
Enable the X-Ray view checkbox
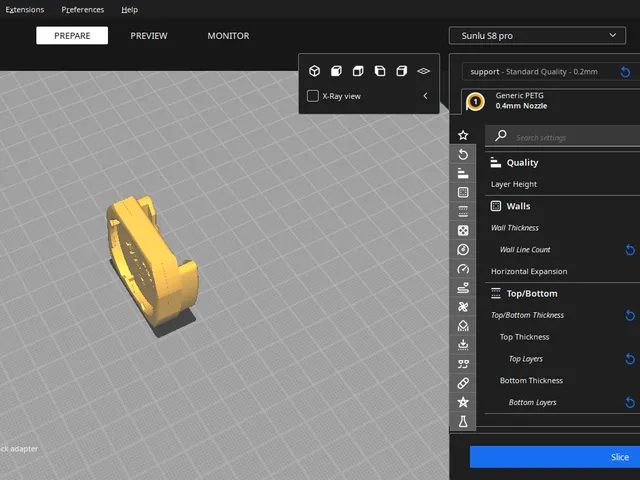point(313,96)
